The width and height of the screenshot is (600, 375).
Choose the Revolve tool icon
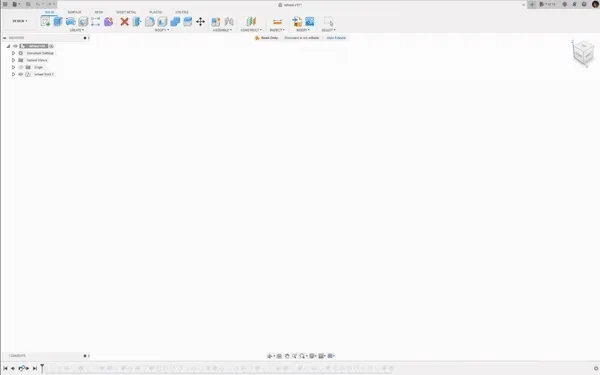(71, 22)
